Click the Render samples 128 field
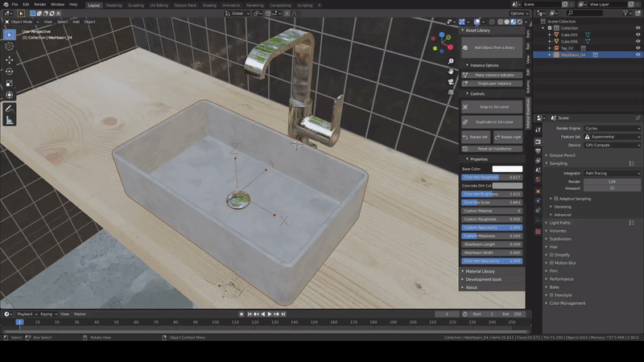 coord(612,182)
